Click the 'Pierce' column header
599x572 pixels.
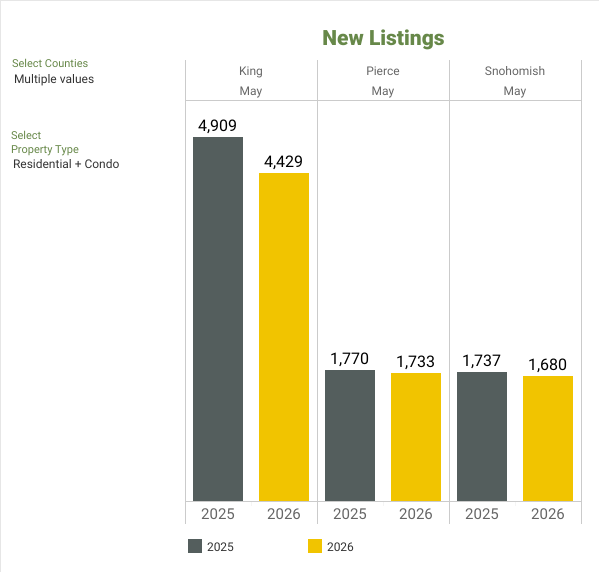[x=383, y=71]
